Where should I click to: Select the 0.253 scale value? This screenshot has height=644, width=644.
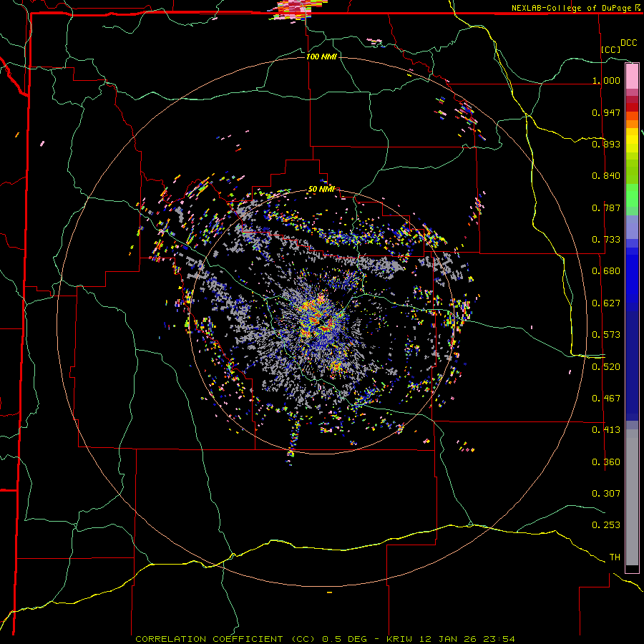(x=606, y=525)
